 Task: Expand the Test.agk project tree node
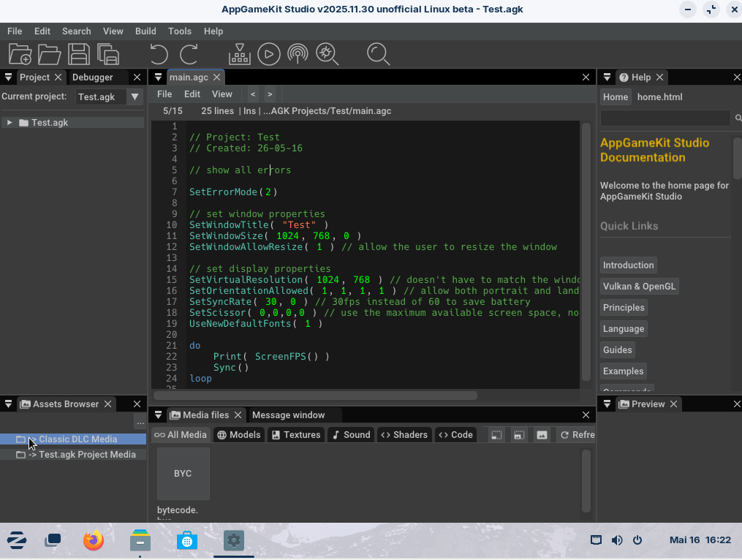(10, 123)
